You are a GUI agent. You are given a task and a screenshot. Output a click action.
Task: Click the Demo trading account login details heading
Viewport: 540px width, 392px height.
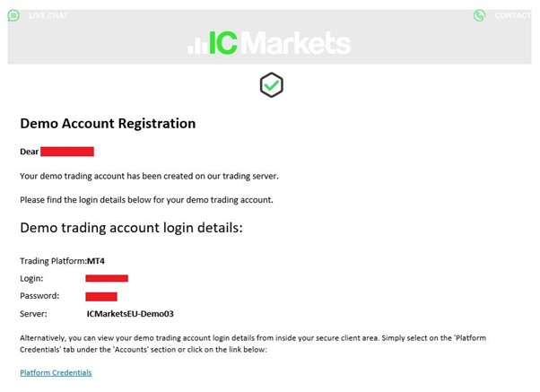tap(131, 228)
